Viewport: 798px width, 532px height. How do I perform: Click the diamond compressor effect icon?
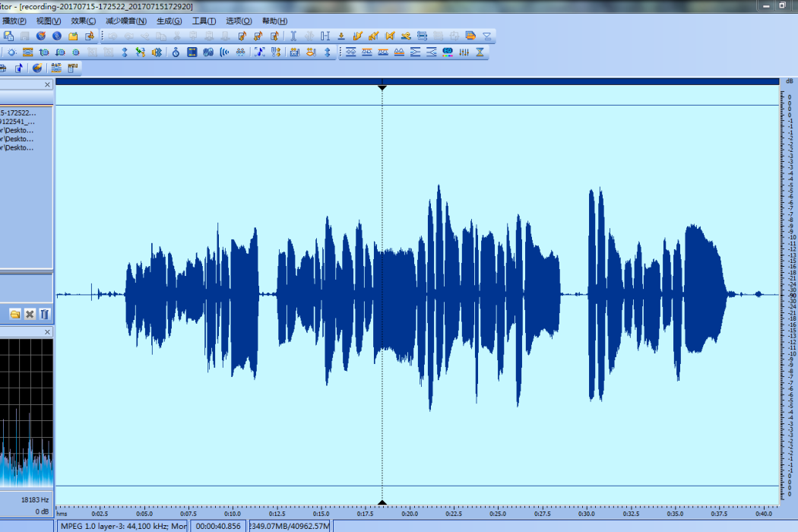(350, 52)
